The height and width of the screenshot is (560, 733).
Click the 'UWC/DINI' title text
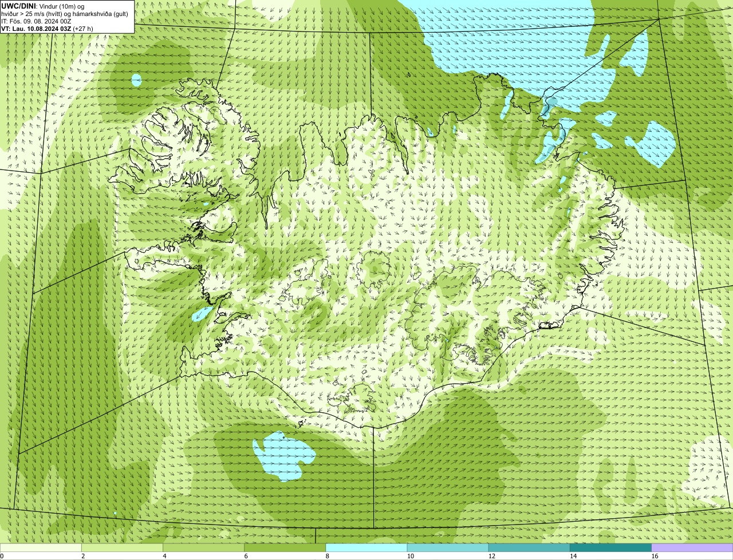tap(19, 6)
